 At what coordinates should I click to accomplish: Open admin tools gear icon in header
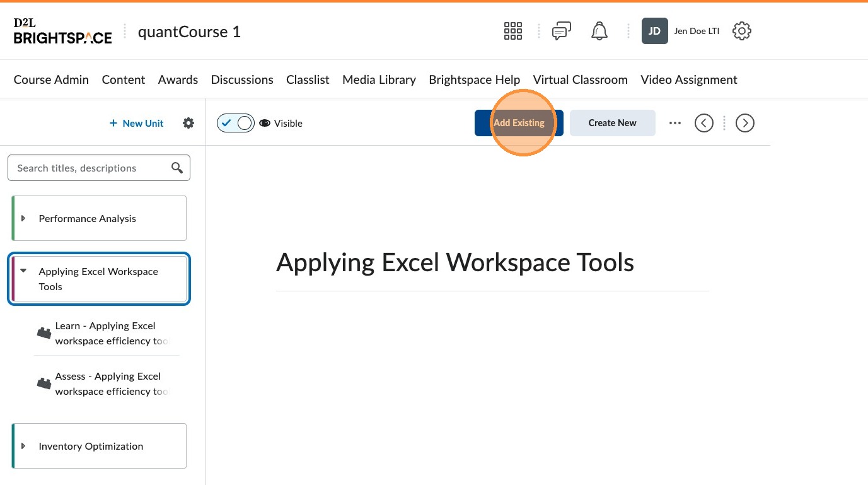742,31
